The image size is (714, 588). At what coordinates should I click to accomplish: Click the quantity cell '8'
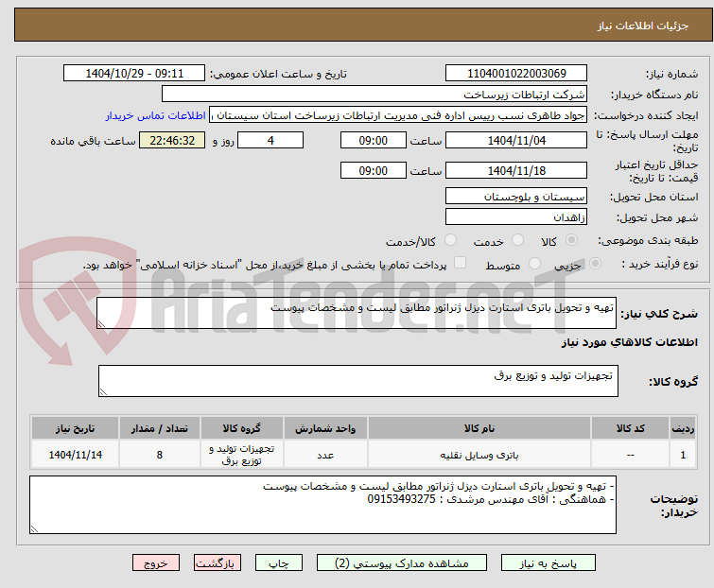tap(160, 455)
